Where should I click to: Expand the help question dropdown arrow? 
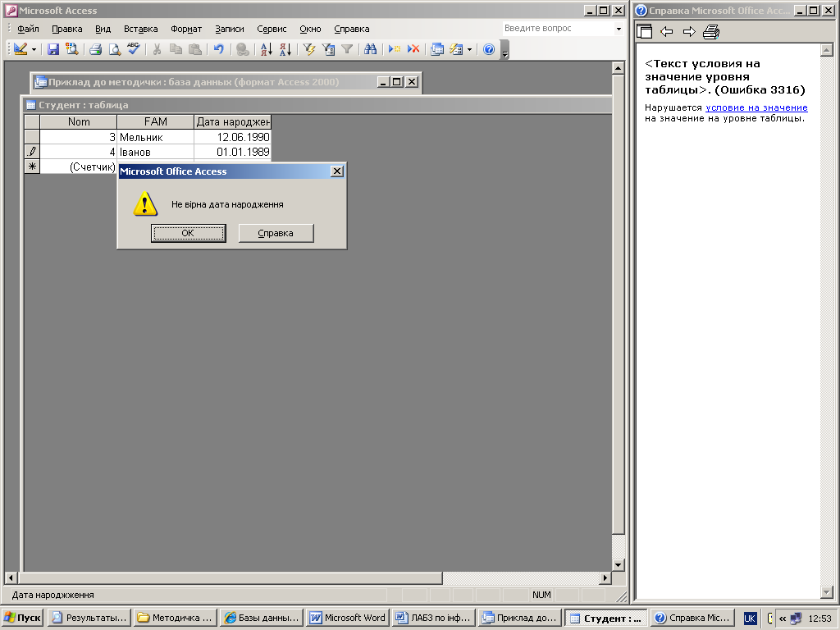click(619, 29)
